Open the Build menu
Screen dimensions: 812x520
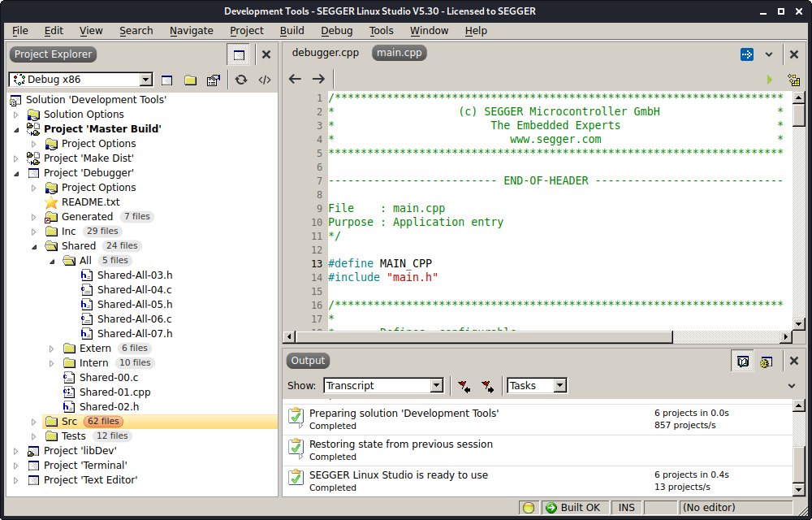(292, 31)
